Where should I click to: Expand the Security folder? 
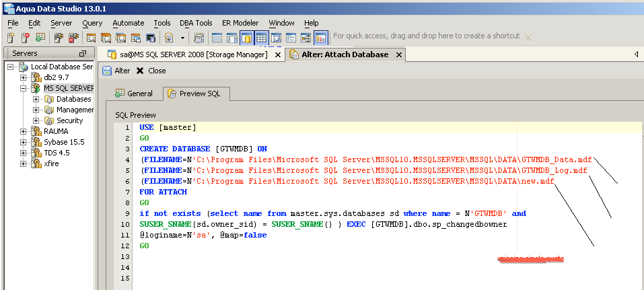36,120
